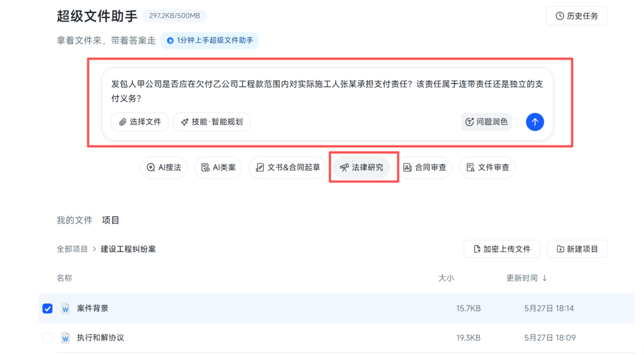Check the 执行和解协议 file checkbox
Screen dimensions: 644x355
48,338
